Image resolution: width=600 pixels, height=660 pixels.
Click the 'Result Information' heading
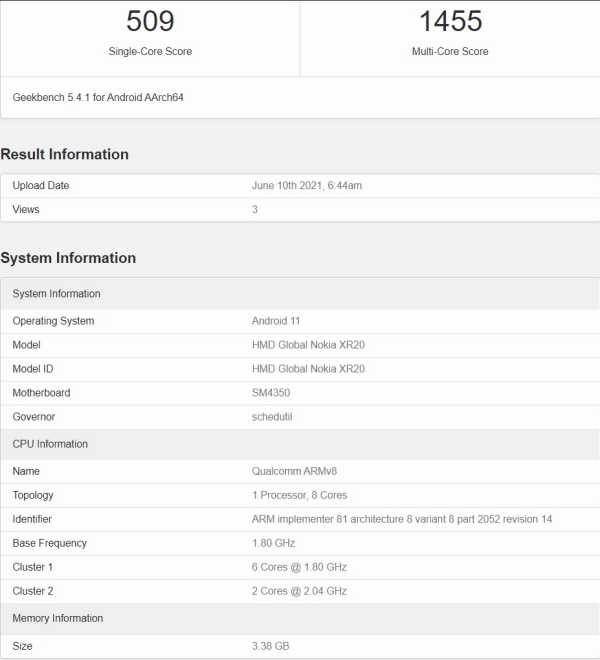[64, 154]
